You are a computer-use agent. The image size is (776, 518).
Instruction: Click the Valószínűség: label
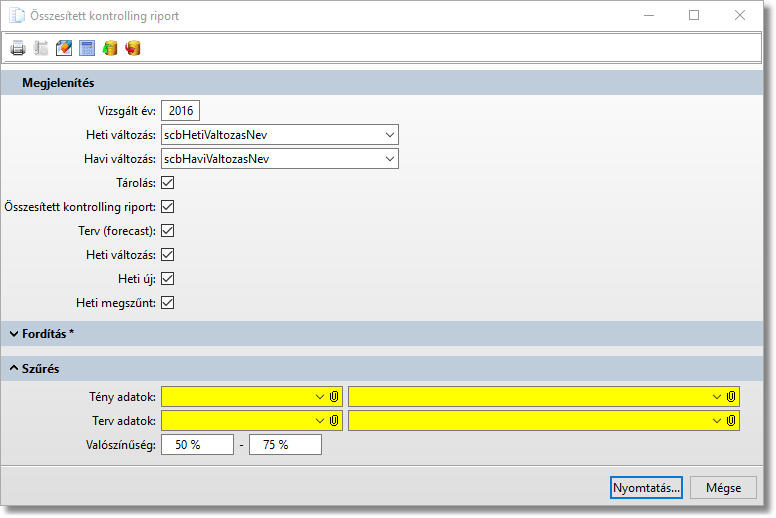coord(121,445)
